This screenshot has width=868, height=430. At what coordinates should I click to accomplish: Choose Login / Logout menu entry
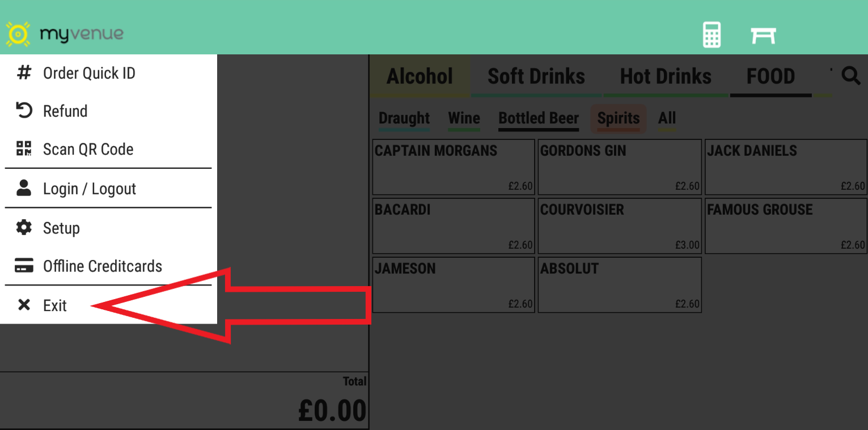coord(90,189)
